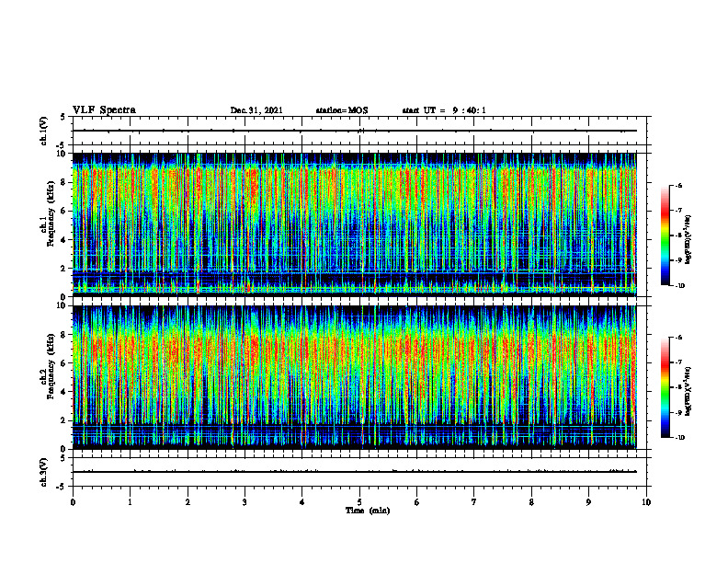Click the "9" tick on the time axis
Viewport: 728px width, 563px height.
click(x=588, y=502)
